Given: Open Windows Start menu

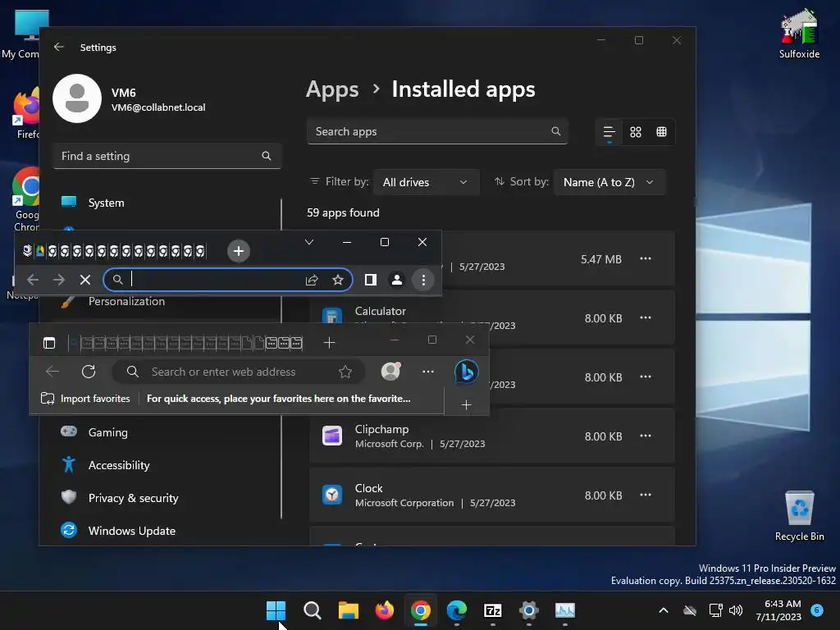Looking at the screenshot, I should [276, 610].
